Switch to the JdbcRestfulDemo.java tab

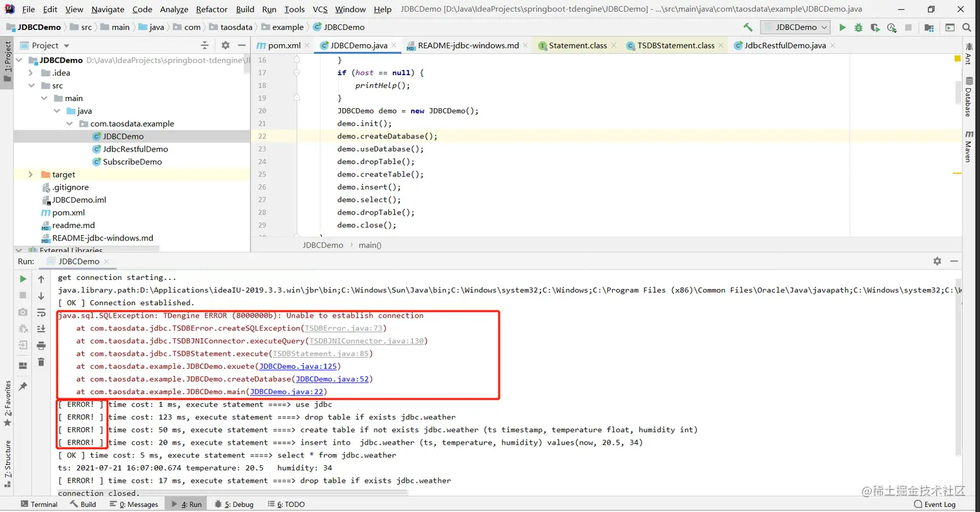click(x=784, y=45)
